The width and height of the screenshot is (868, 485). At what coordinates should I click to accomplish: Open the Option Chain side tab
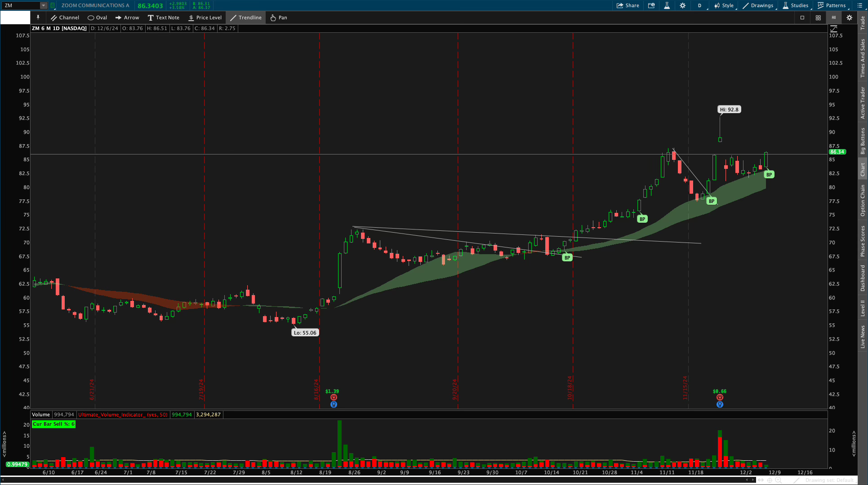(x=863, y=200)
